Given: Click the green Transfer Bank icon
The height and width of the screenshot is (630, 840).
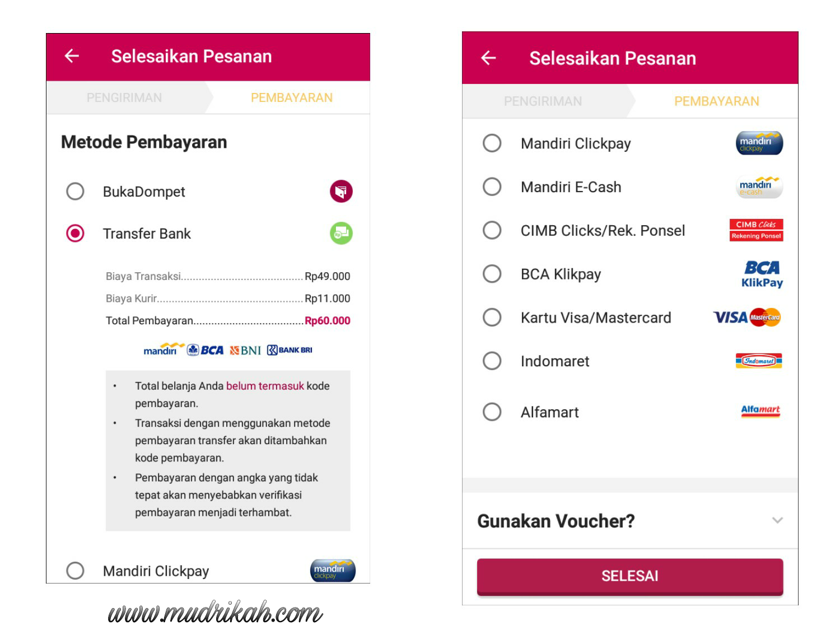Looking at the screenshot, I should pyautogui.click(x=341, y=233).
